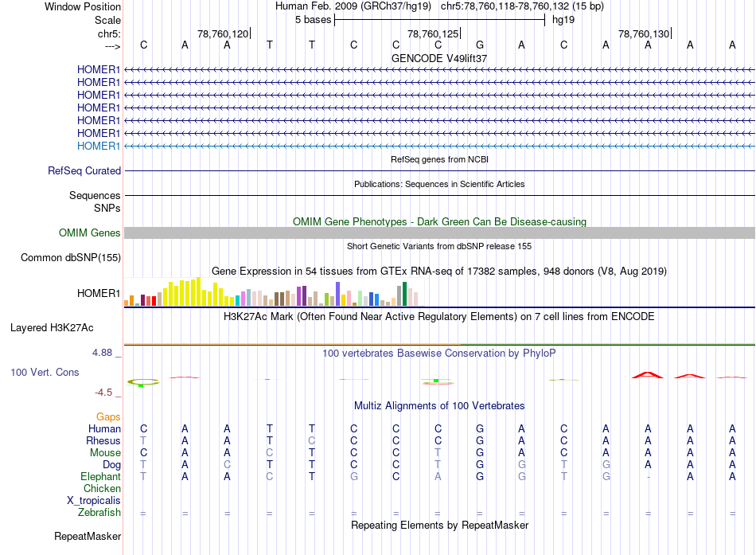Click the H3K27Ac Mark track title
This screenshot has height=555, width=756.
(x=439, y=317)
